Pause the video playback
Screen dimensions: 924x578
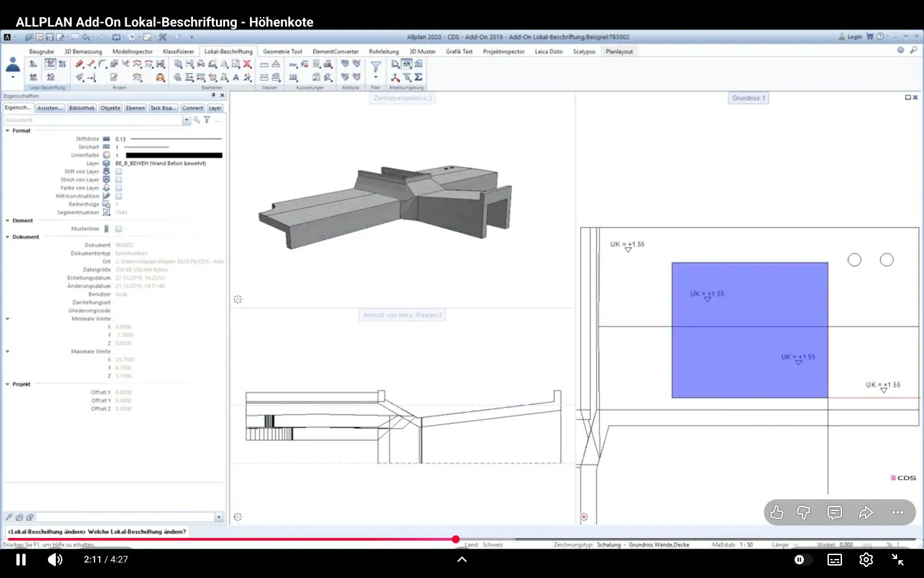[21, 560]
